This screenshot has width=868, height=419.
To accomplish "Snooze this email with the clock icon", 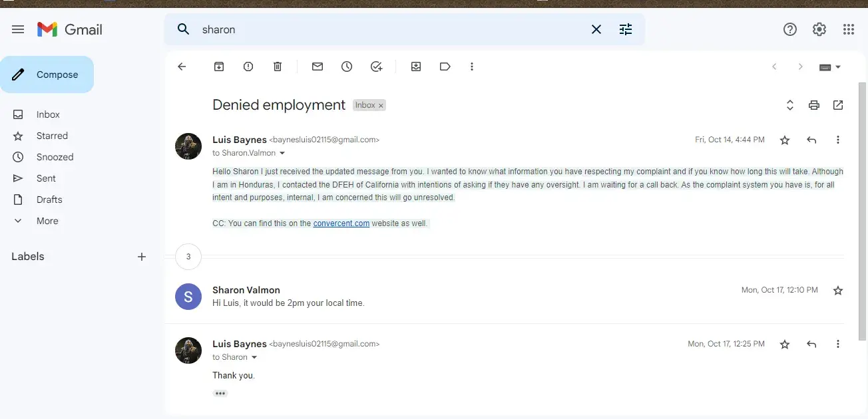I will click(347, 67).
